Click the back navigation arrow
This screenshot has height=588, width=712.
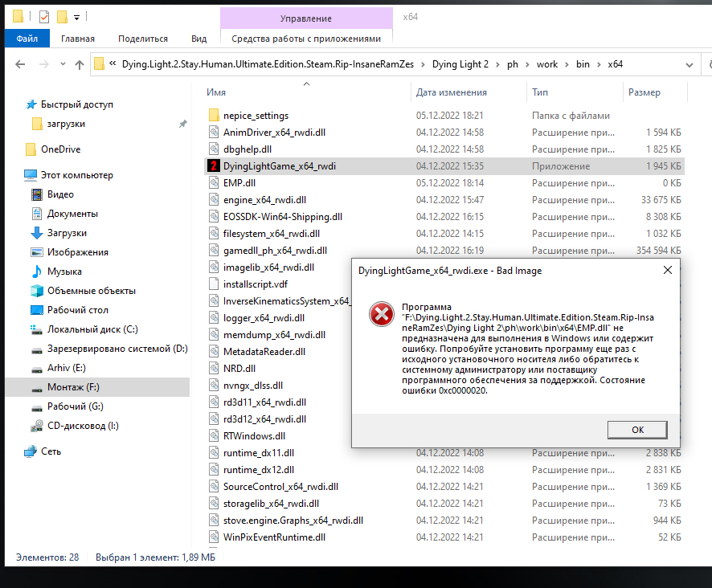click(20, 64)
